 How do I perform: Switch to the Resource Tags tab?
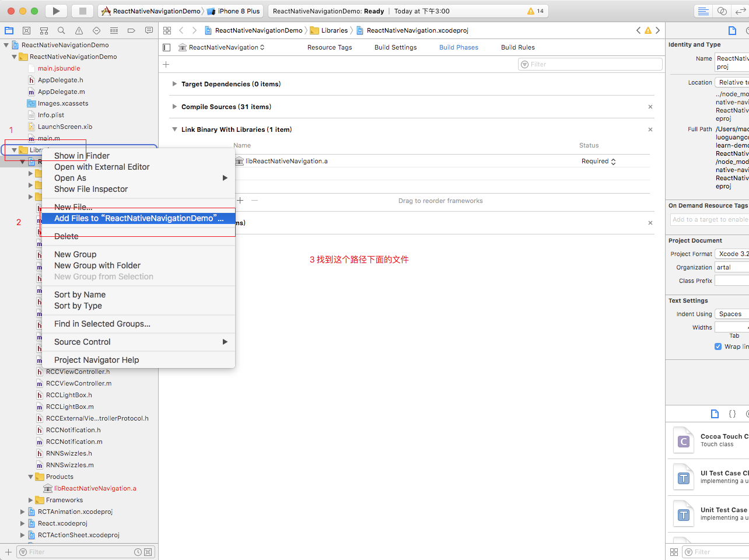[330, 47]
